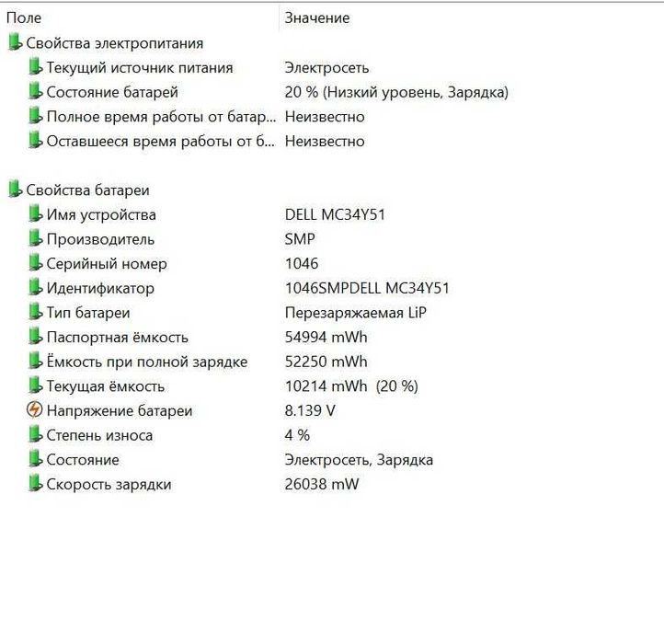The width and height of the screenshot is (664, 644).
Task: Select the Паспортная ёмкость label
Action: click(x=118, y=338)
